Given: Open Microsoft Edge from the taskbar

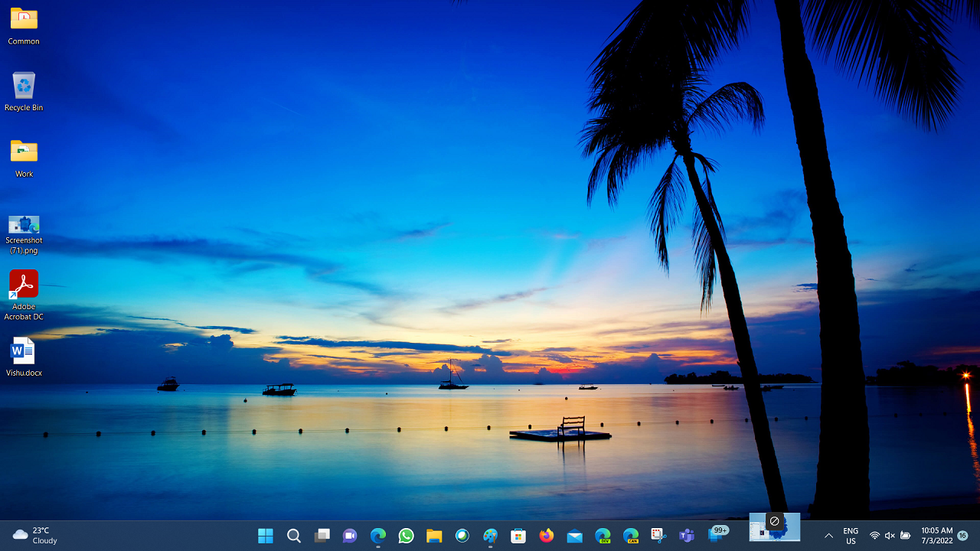Looking at the screenshot, I should click(x=378, y=536).
